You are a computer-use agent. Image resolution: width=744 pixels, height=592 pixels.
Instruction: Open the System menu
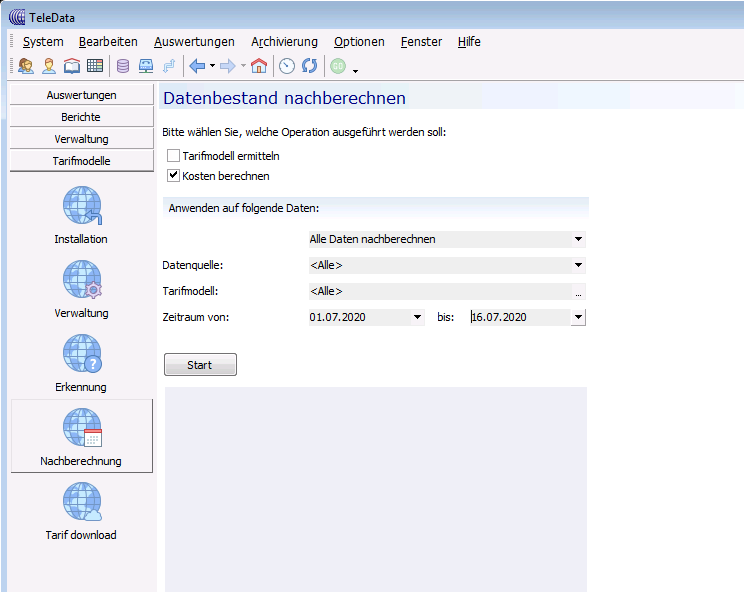(x=43, y=42)
